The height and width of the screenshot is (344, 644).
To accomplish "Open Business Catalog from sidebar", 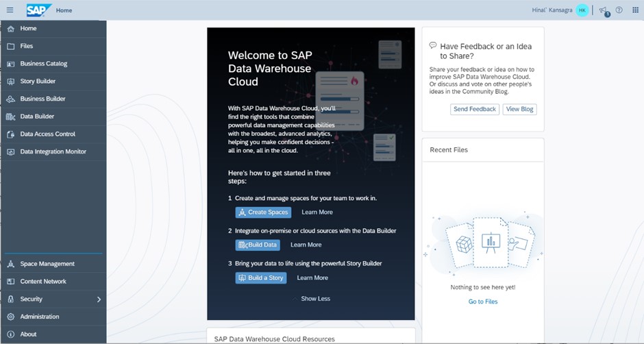I will click(x=43, y=64).
